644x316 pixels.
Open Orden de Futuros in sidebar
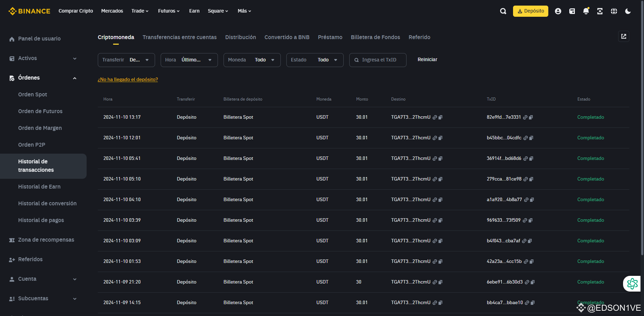pos(40,111)
